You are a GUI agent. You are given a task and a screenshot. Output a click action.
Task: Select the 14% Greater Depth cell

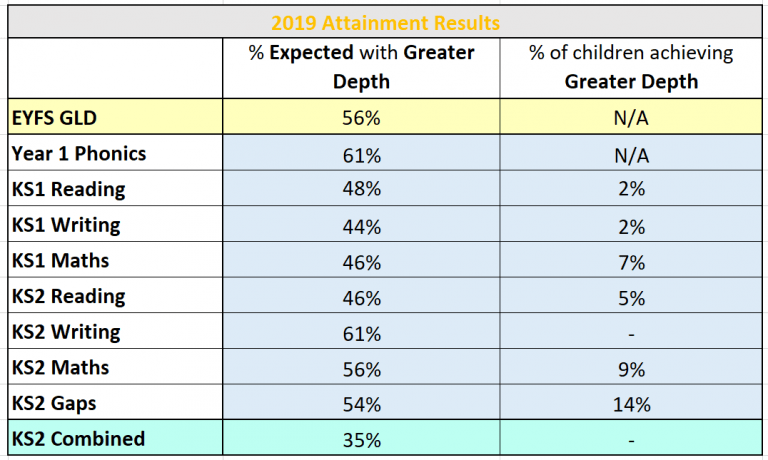pos(631,404)
